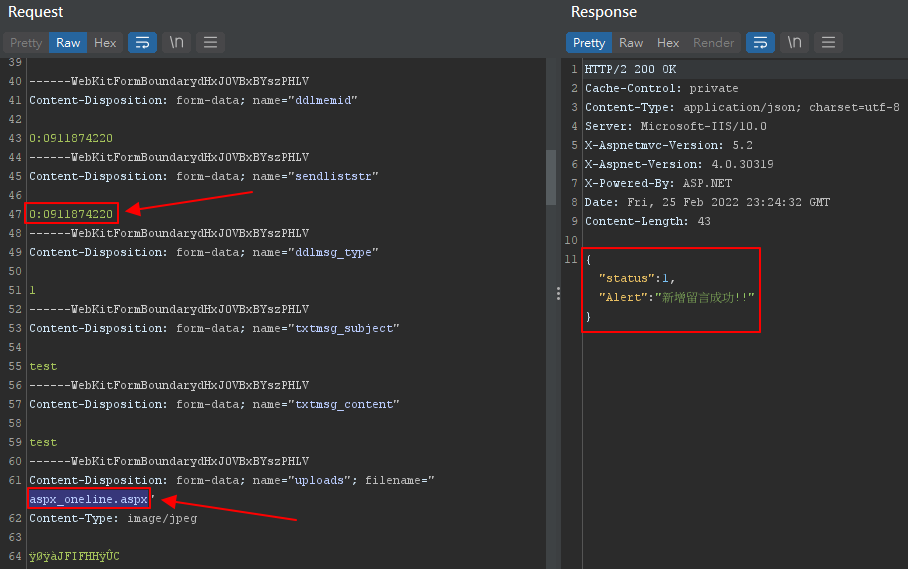Click the 'X-Aspnetmvc-Version: 5.2' header

[x=669, y=145]
